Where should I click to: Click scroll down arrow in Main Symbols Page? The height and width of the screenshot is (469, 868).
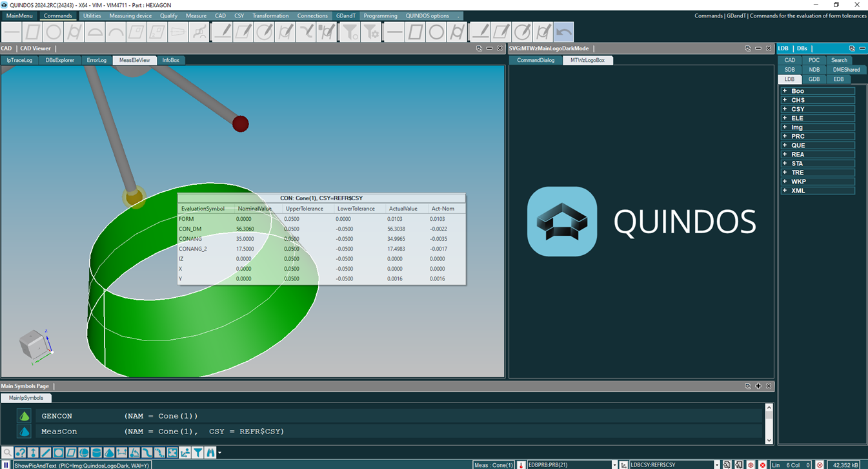[x=769, y=441]
